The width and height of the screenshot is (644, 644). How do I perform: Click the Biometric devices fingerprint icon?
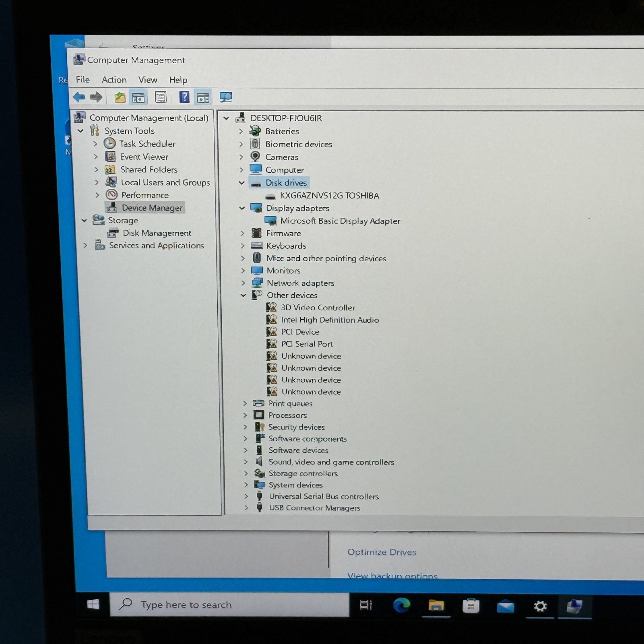coord(255,144)
